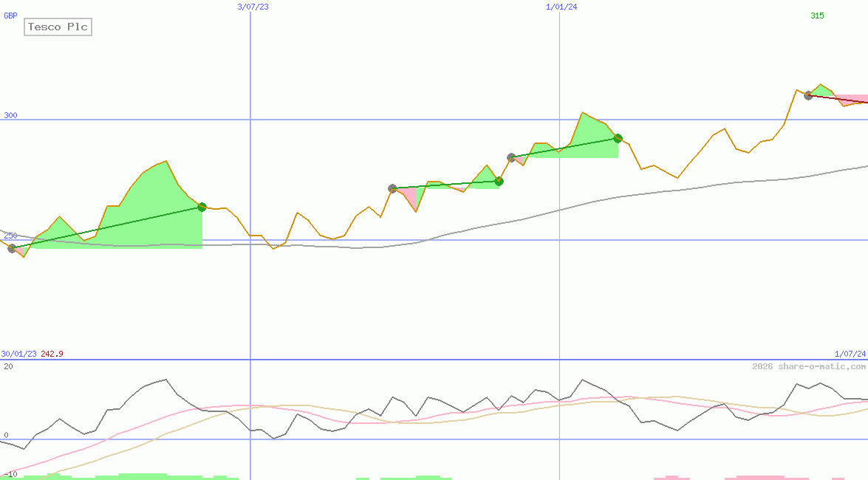Click the oscillator 20 level label

click(7, 366)
